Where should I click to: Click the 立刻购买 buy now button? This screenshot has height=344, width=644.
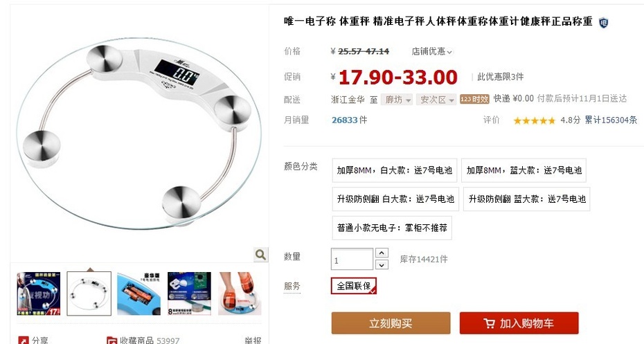click(x=391, y=323)
